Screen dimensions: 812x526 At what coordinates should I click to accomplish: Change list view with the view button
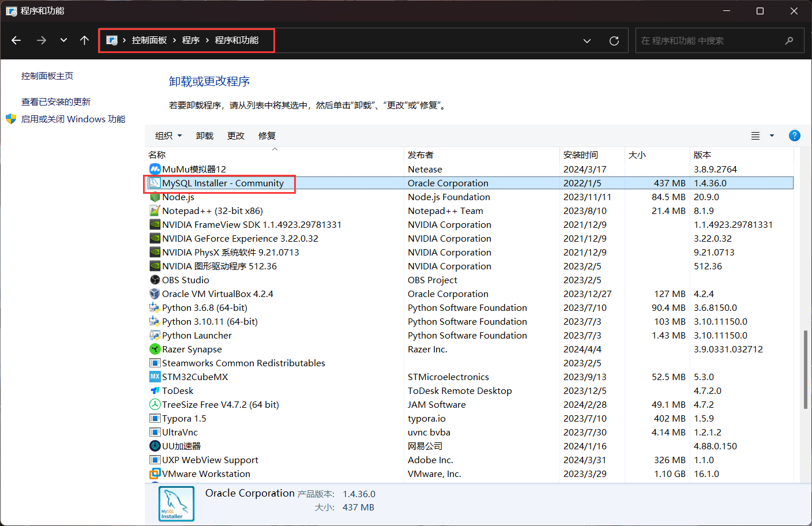[755, 136]
